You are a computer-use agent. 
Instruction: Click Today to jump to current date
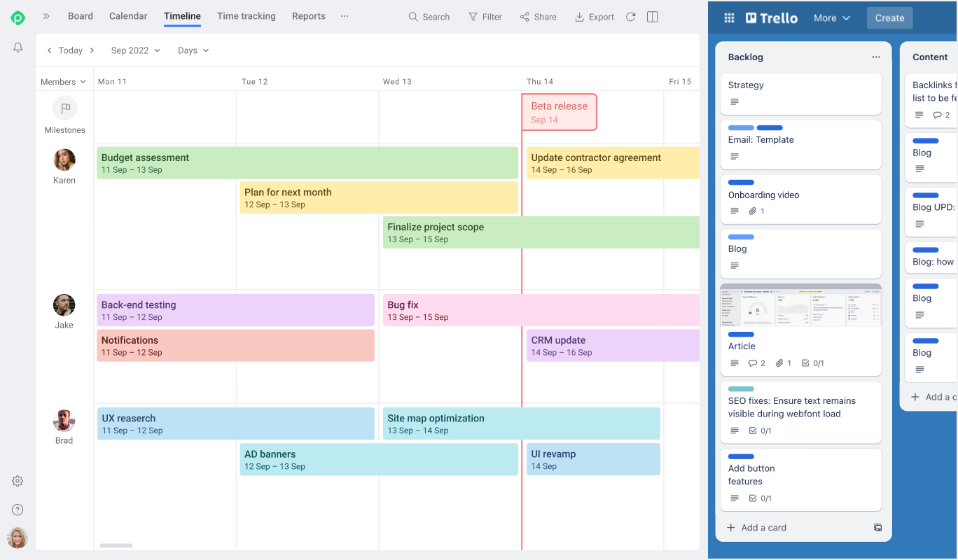[69, 50]
